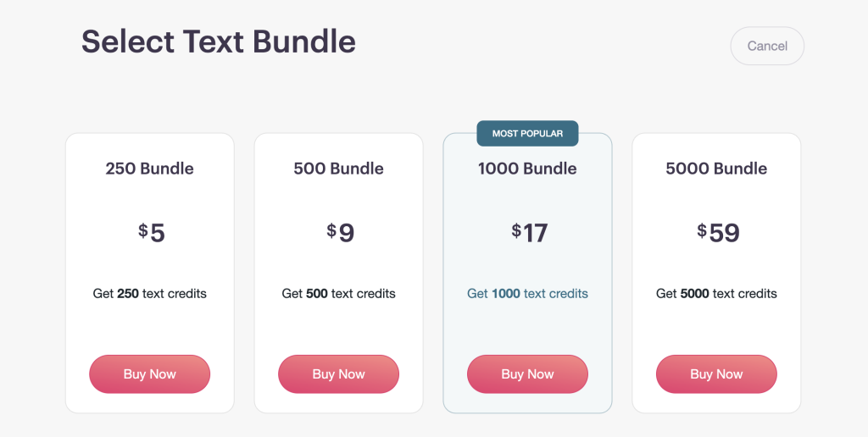Buy the 1000 Bundle now
The width and height of the screenshot is (868, 437).
527,373
